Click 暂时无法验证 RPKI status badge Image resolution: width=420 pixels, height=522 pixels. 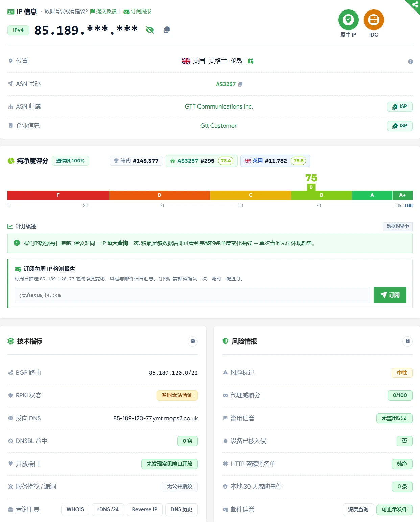(x=177, y=396)
